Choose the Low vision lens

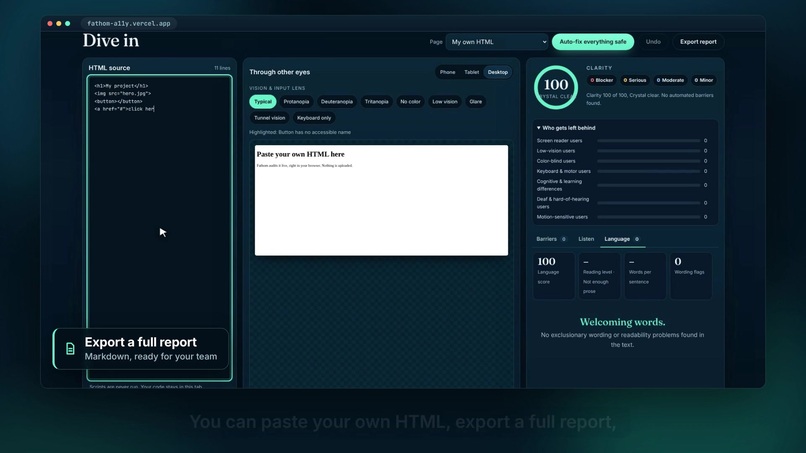[445, 102]
